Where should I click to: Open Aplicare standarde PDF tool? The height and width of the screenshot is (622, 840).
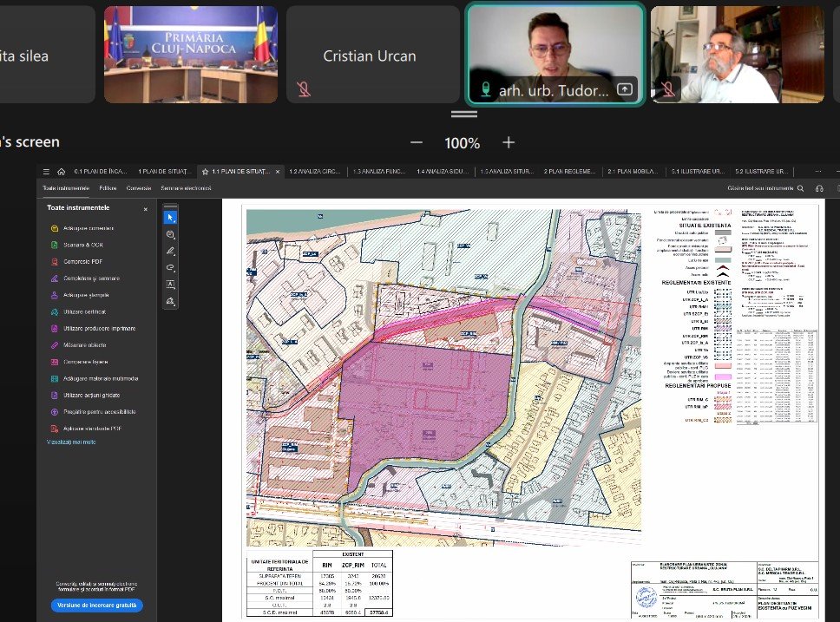point(86,429)
